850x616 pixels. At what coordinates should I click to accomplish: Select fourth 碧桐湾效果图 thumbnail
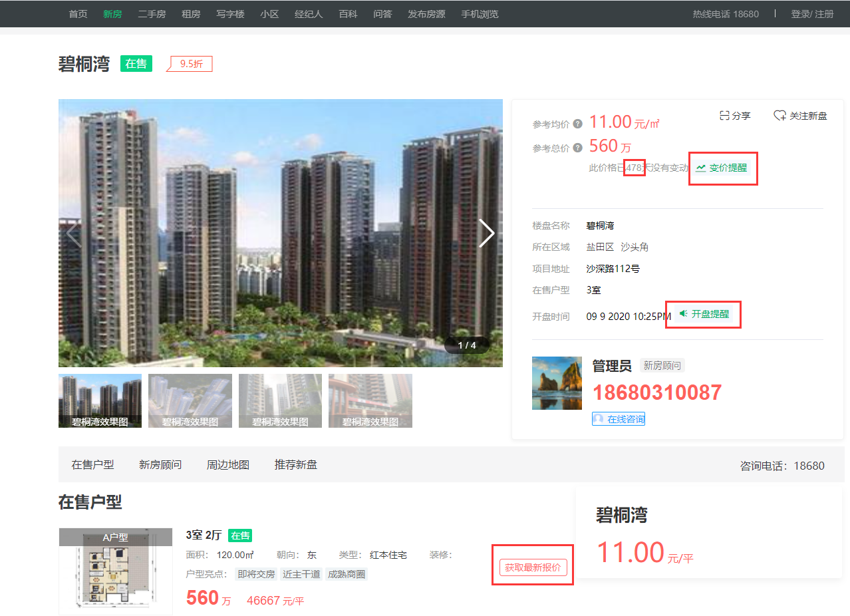coord(370,400)
